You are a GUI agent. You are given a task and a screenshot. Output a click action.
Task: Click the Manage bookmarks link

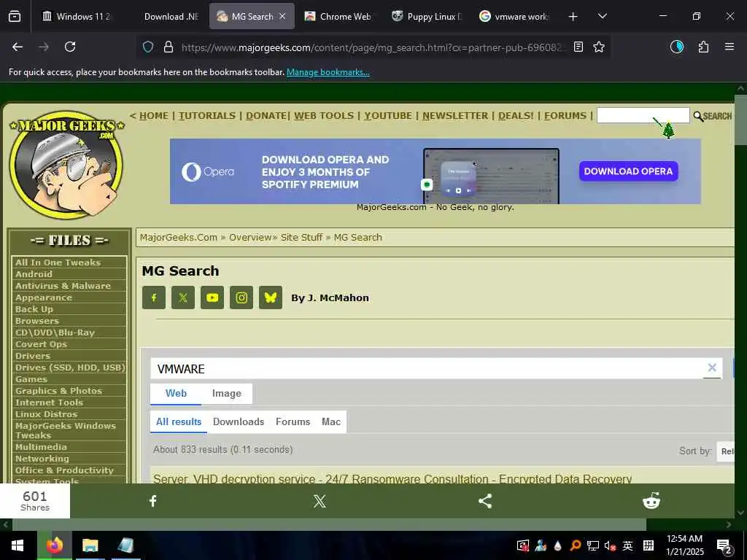coord(328,72)
